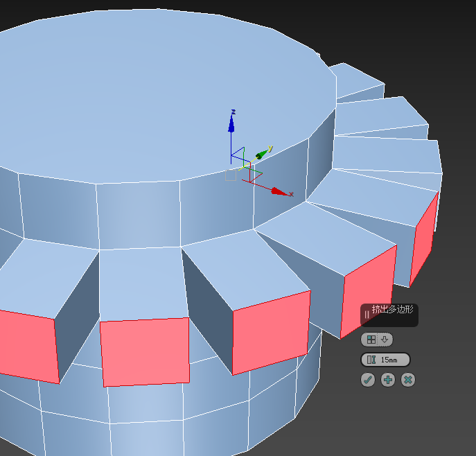Click the gray square at the gizmo origin

pyautogui.click(x=231, y=175)
